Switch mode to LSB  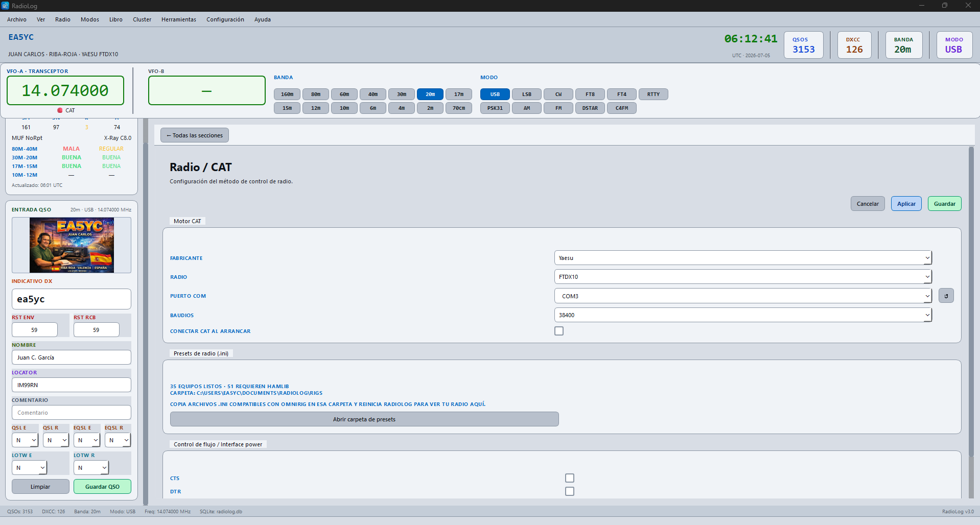pyautogui.click(x=527, y=94)
